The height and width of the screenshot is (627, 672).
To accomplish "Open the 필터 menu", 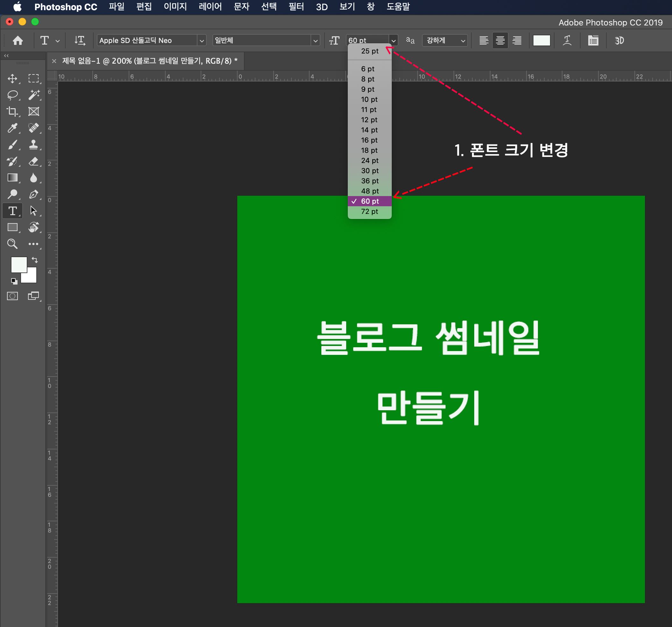I will click(296, 7).
